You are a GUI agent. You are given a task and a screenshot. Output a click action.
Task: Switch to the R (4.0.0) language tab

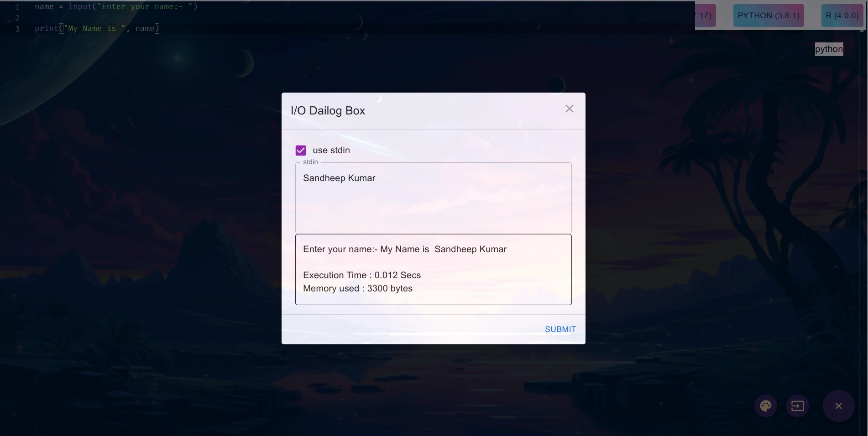(x=842, y=16)
